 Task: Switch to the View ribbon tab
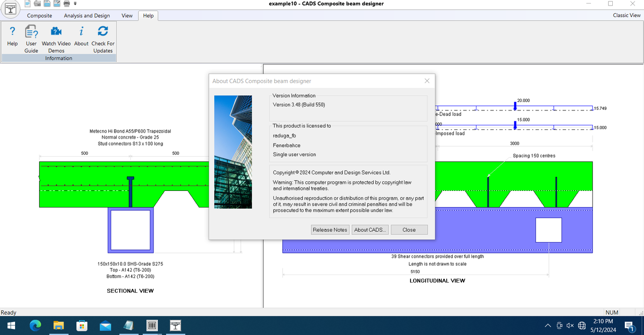tap(127, 16)
